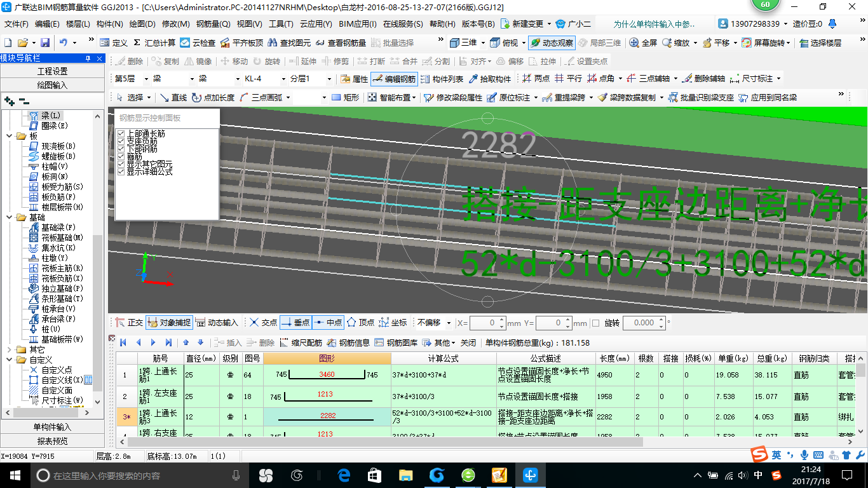Click 编辑钢筋 edit rebar button
This screenshot has height=488, width=868.
[394, 79]
